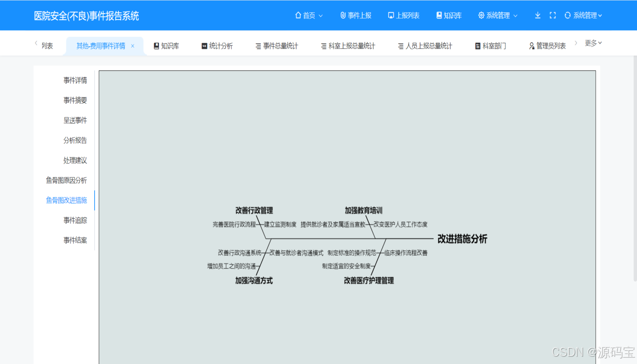Viewport: 637px width, 364px height.
Task: Click the 增加员工之间的沟通 node
Action: click(x=232, y=266)
